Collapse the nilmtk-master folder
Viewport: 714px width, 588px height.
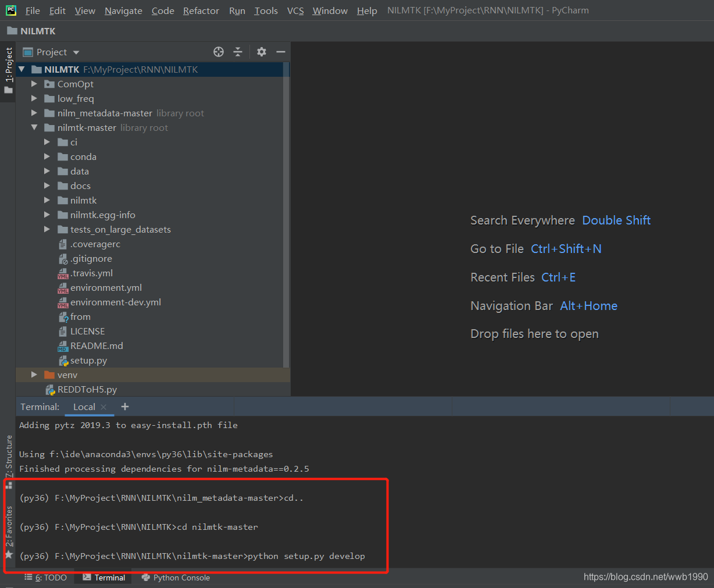[34, 127]
